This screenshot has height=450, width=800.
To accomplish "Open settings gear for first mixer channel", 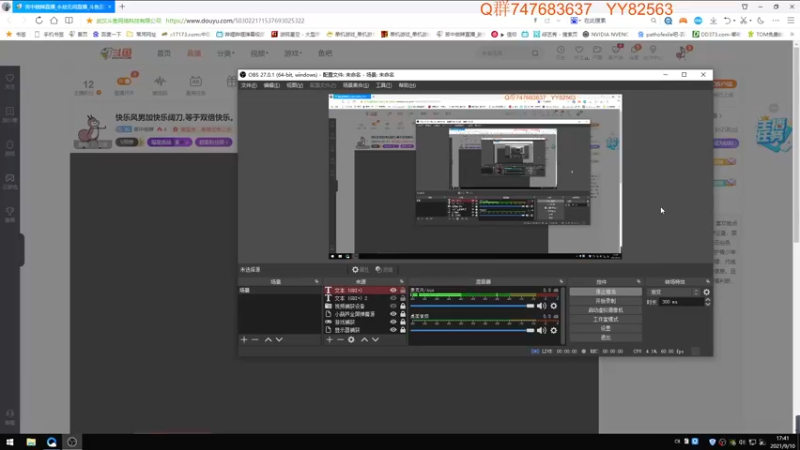I will point(554,306).
